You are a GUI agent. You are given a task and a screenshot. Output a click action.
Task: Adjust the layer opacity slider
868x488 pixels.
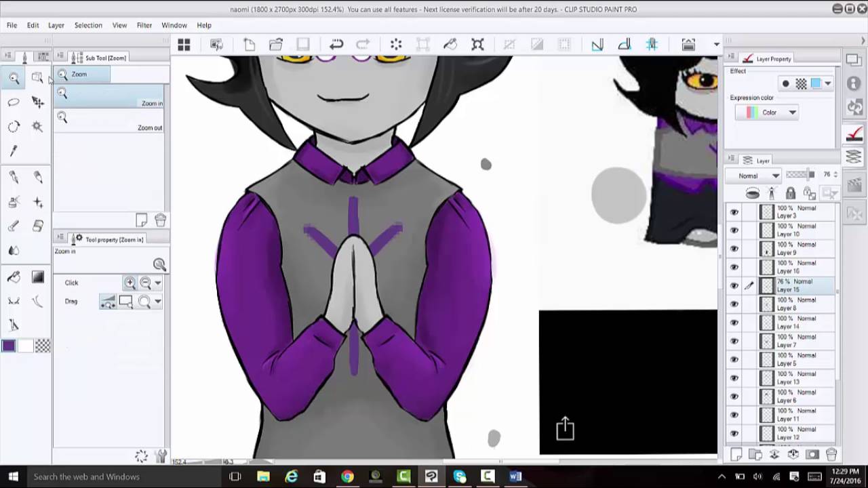pyautogui.click(x=800, y=175)
